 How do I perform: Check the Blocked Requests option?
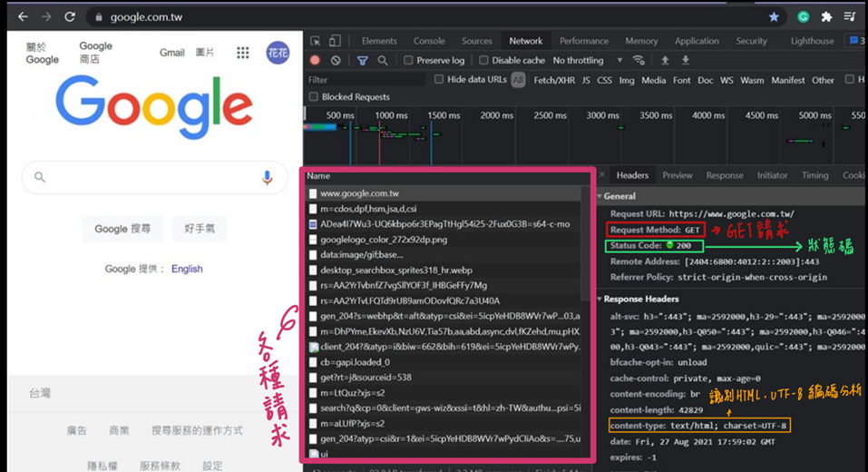314,97
